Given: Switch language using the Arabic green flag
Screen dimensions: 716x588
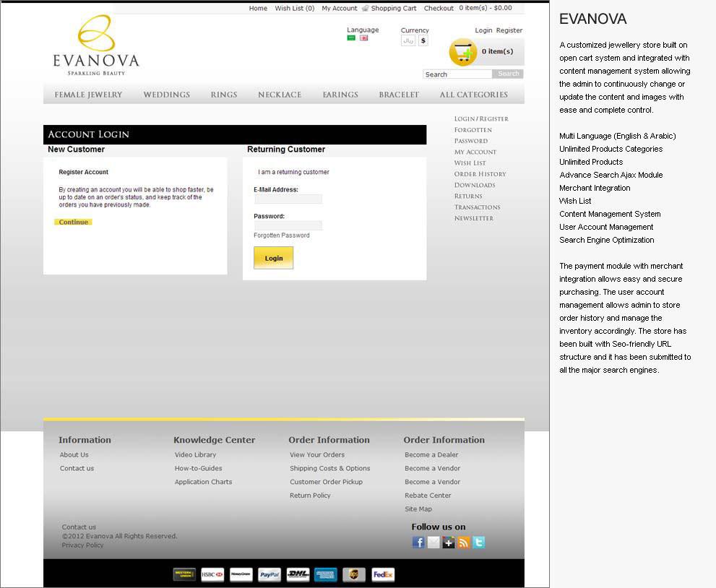Looking at the screenshot, I should tap(351, 38).
